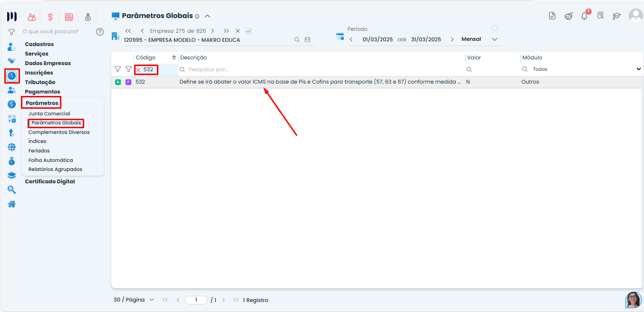Expand the Módulo Todos filter dropdown
The width and height of the screenshot is (644, 312).
point(639,69)
